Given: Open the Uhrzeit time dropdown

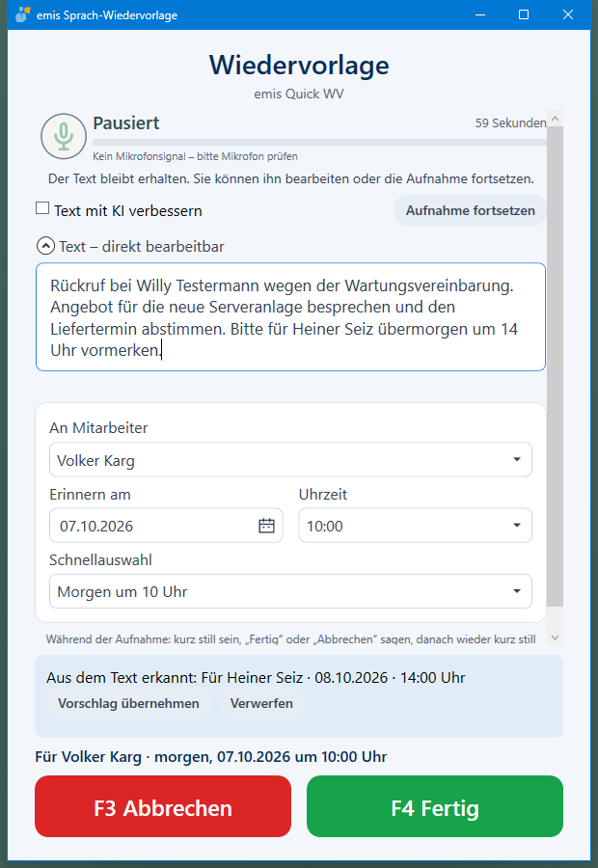Looking at the screenshot, I should point(416,526).
